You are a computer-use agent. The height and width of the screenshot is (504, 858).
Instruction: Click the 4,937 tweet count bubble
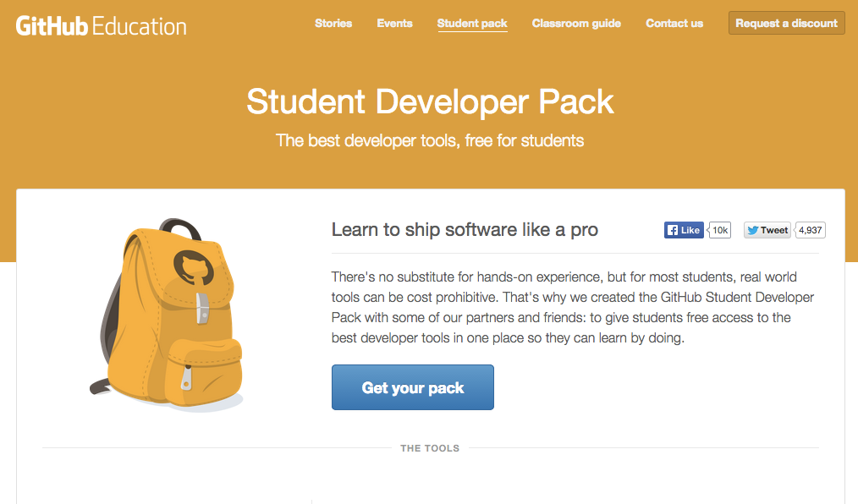click(811, 230)
